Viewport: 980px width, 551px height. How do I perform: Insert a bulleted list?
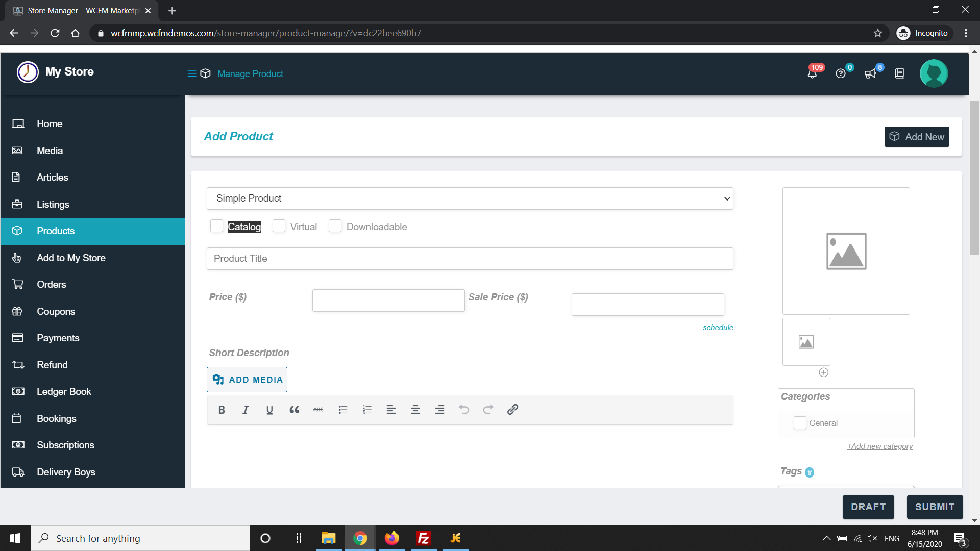click(x=343, y=410)
